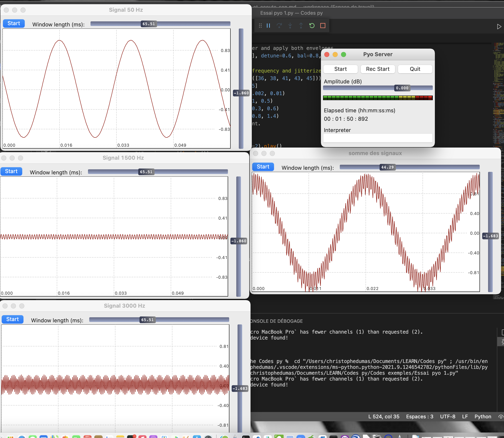Click Start in the Pyo Server window

(x=340, y=69)
